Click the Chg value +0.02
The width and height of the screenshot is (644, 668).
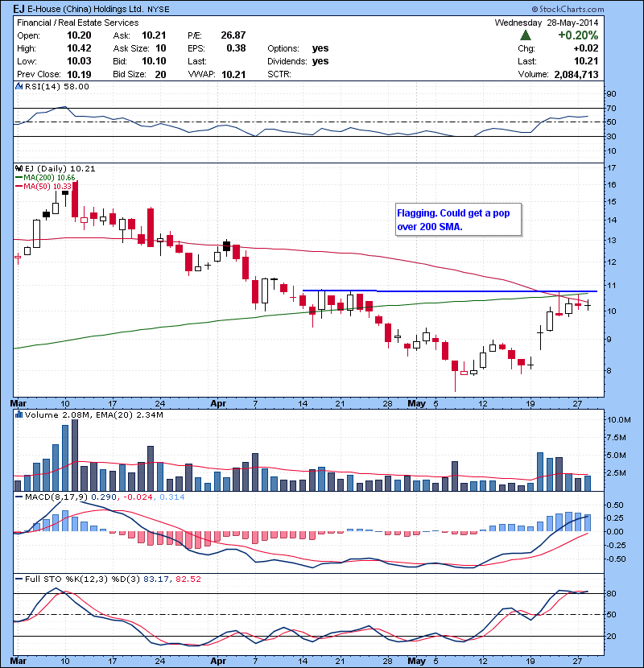pos(585,48)
